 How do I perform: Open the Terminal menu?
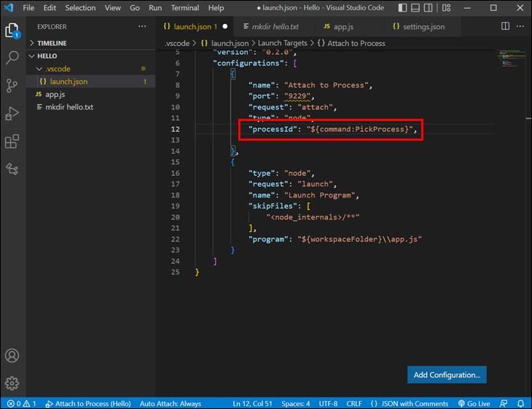tap(184, 8)
